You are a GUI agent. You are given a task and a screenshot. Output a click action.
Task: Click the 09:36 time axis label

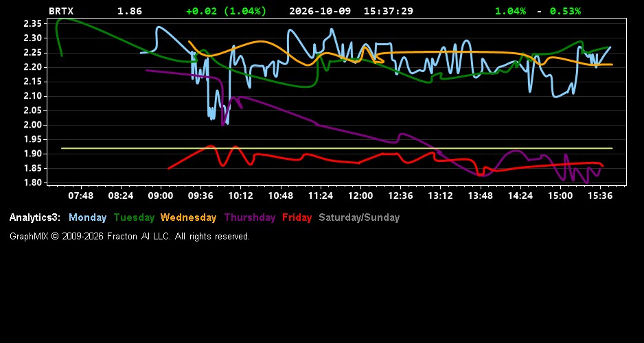200,196
